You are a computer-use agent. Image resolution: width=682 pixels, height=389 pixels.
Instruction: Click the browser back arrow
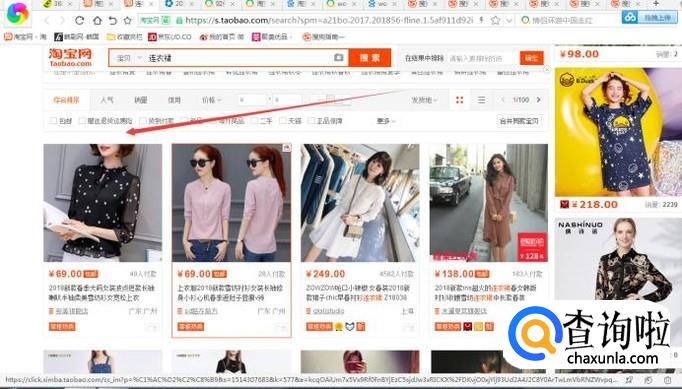[47, 20]
